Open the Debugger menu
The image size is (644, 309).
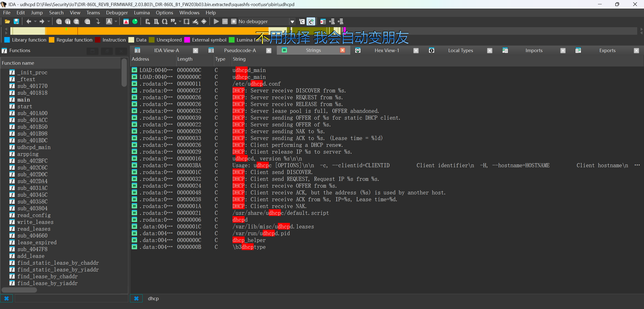point(117,13)
